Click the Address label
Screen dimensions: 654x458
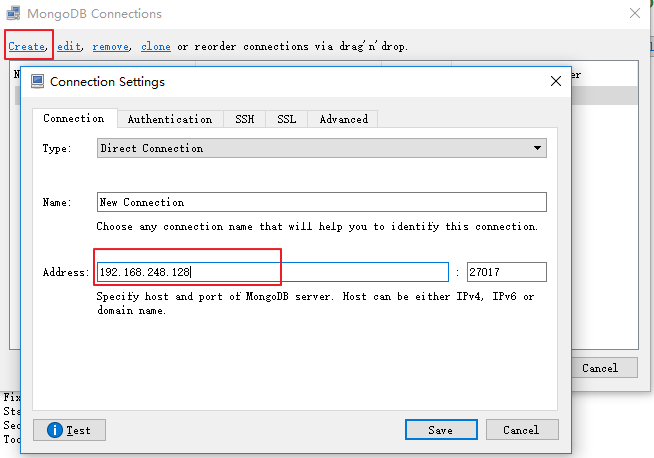(66, 272)
